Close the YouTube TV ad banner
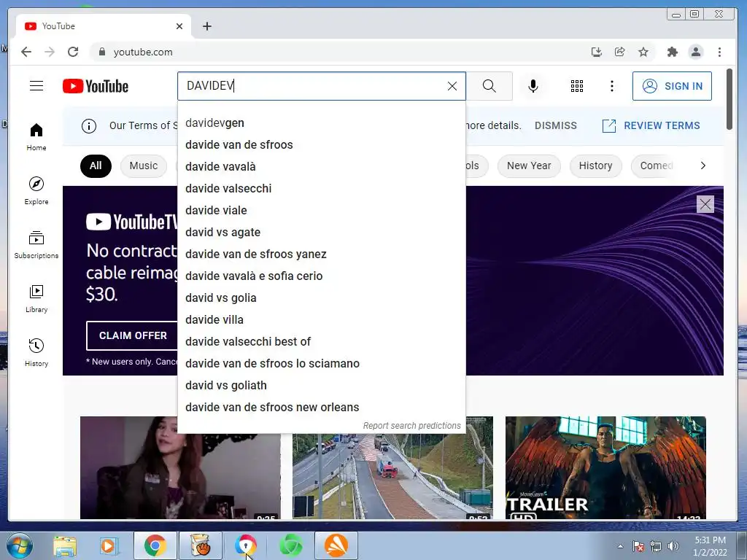This screenshot has width=747, height=560. tap(705, 205)
